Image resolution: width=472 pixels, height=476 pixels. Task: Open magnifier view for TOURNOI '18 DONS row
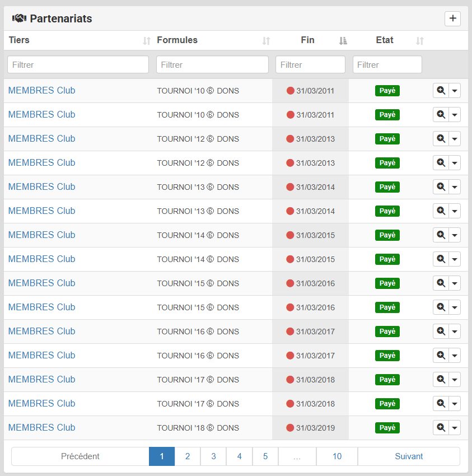[x=441, y=427]
